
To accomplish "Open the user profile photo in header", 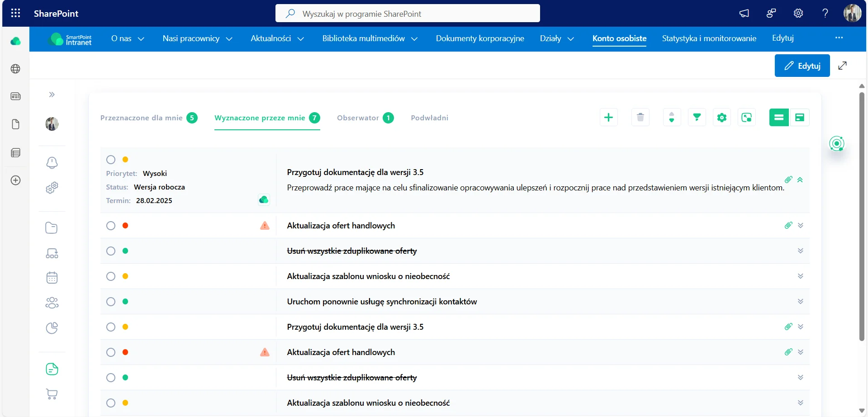I will pyautogui.click(x=852, y=13).
